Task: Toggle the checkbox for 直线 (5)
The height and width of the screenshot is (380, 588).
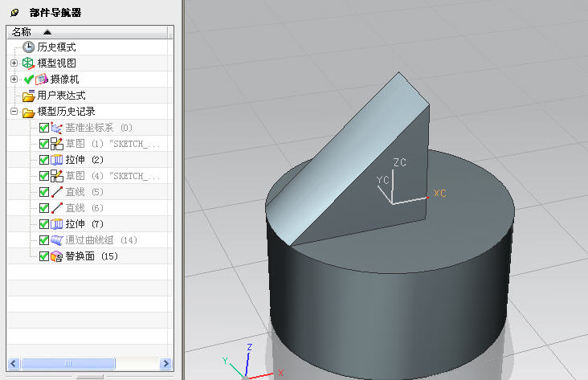Action: click(44, 192)
